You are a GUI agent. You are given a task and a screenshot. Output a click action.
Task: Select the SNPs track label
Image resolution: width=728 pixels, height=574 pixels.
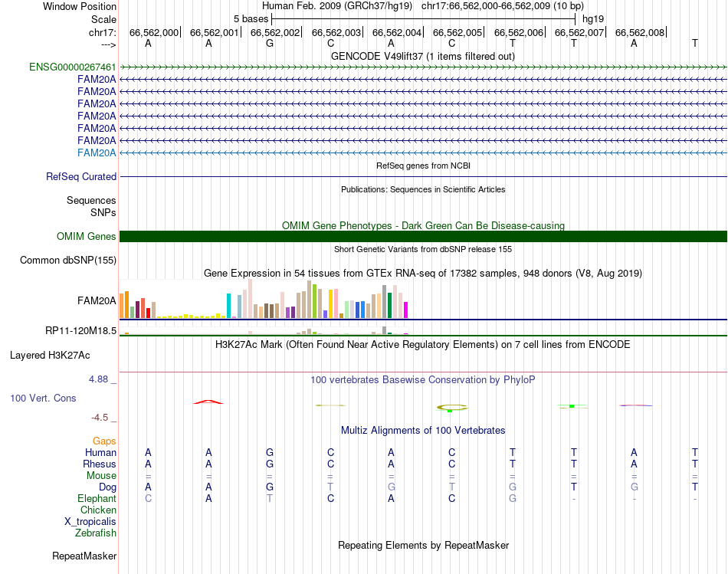(103, 212)
